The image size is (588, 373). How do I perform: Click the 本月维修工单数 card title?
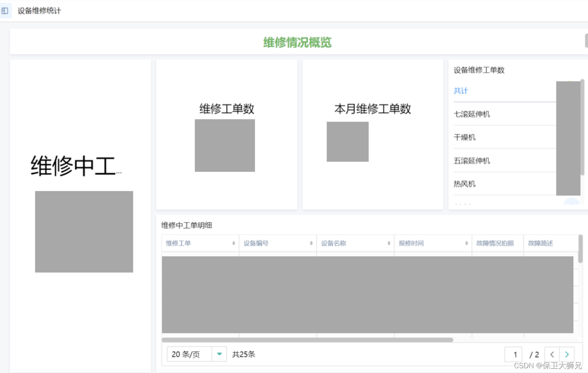point(373,108)
